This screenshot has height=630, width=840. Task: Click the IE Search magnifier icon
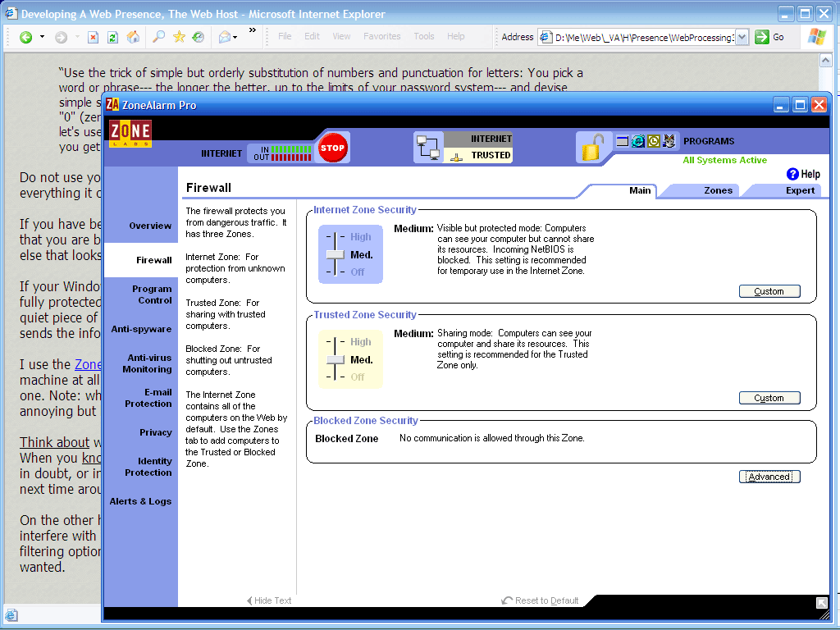click(159, 37)
